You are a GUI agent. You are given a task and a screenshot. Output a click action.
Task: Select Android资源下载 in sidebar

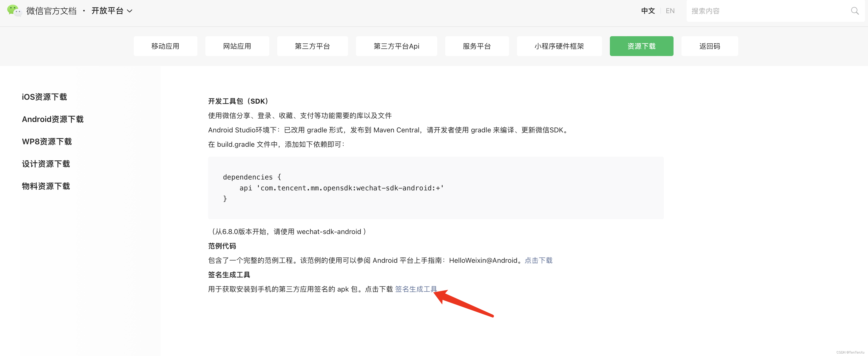53,119
